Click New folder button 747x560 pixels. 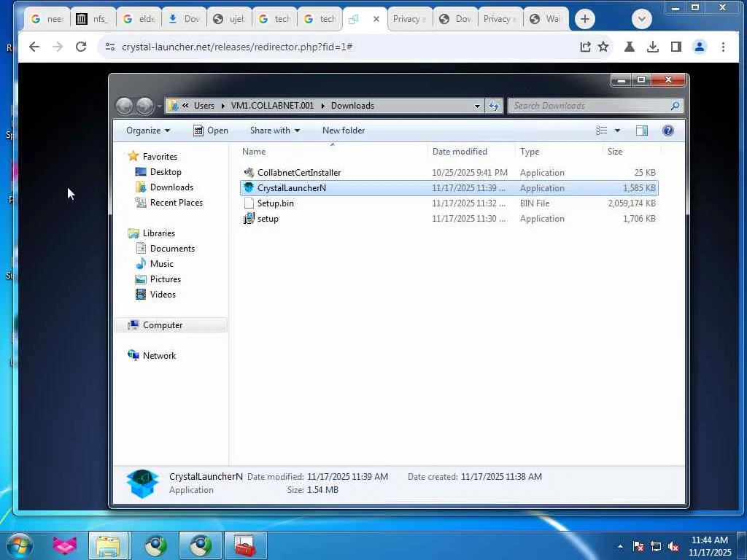(344, 131)
